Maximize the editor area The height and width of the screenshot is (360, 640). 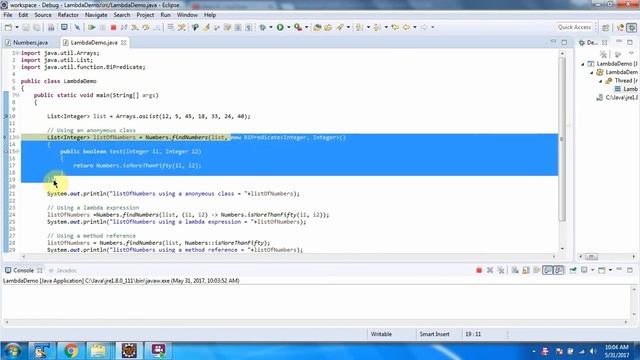point(564,42)
